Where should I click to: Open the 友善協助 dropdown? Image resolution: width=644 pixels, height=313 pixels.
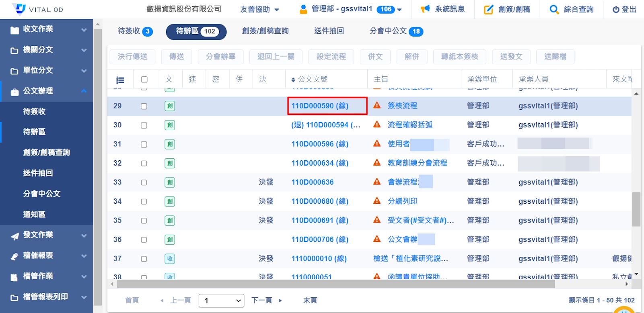coord(259,9)
